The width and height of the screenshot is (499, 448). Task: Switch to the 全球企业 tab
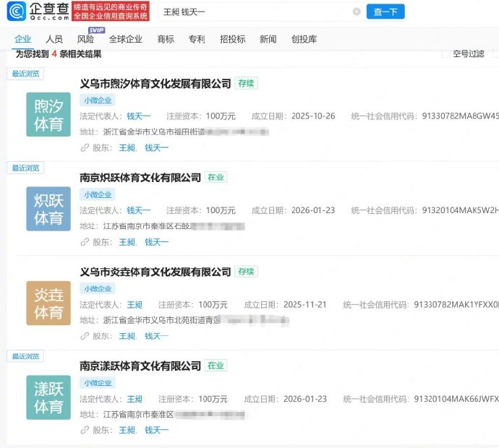(x=125, y=39)
